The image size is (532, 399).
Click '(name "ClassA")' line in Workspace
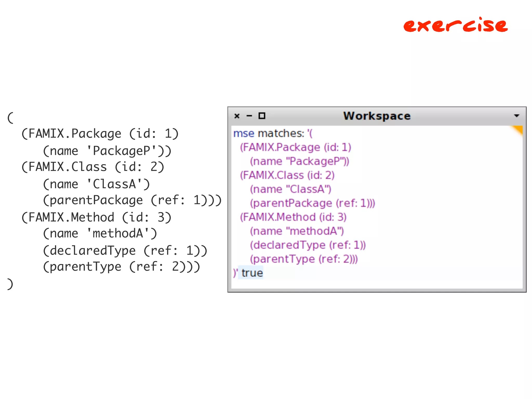point(290,189)
